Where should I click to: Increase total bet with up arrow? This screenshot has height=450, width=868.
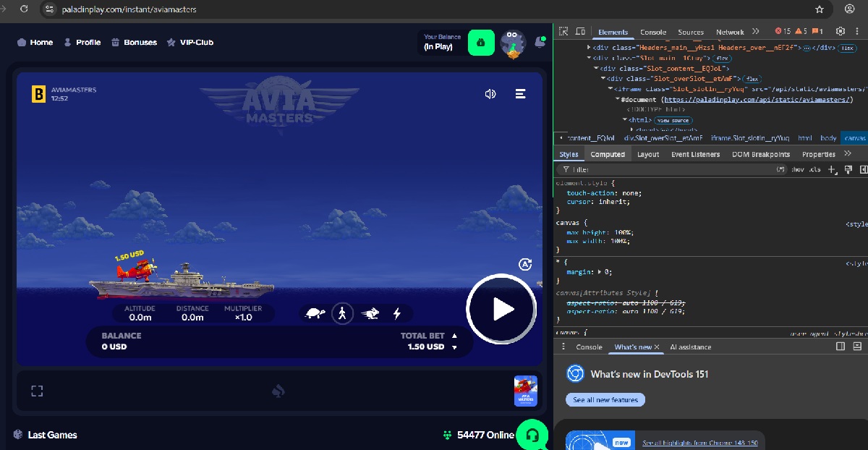pos(454,336)
